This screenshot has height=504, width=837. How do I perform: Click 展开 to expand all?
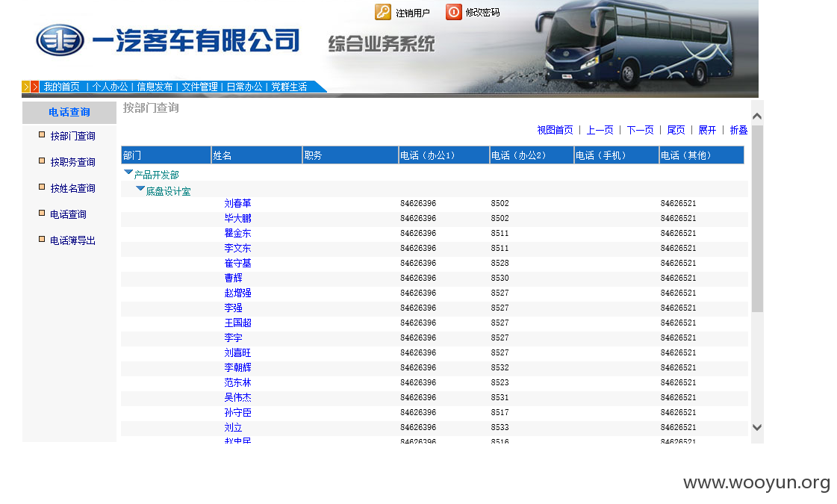click(x=707, y=130)
